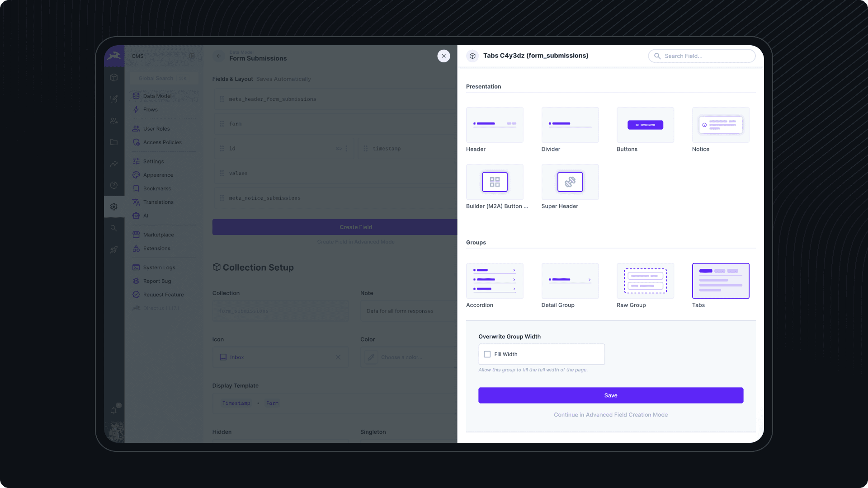Open AI in navigation list
Image resolution: width=868 pixels, height=488 pixels.
tap(165, 216)
